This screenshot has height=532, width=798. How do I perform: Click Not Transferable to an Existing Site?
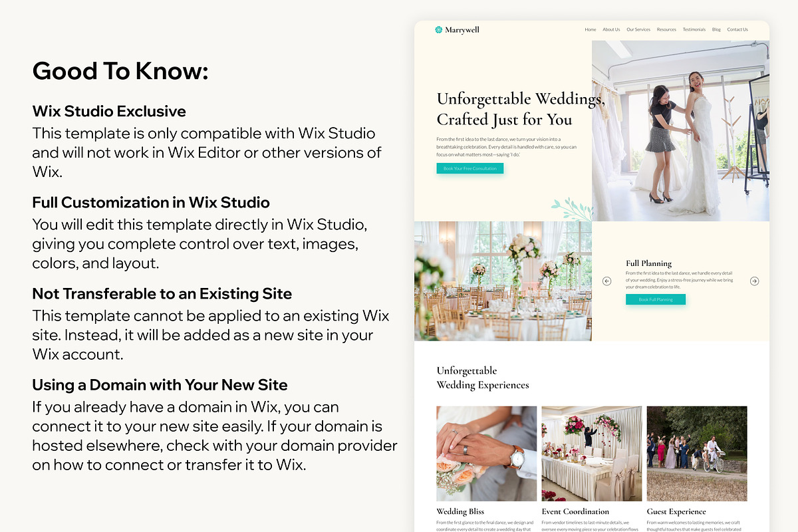(162, 293)
